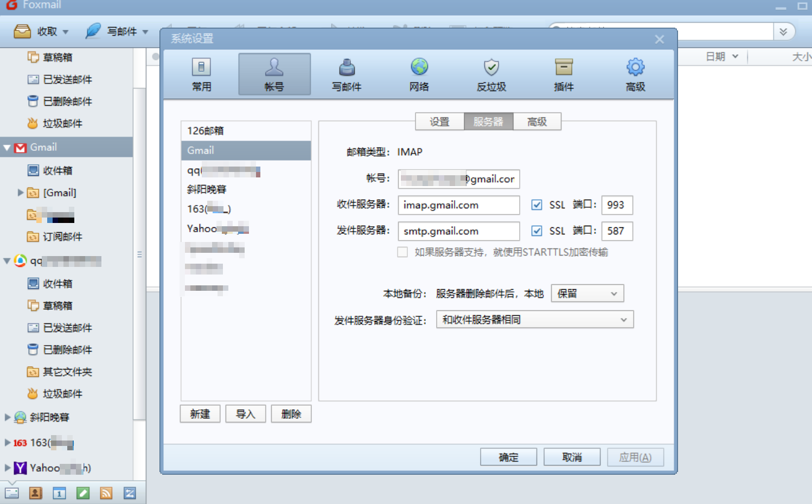The width and height of the screenshot is (812, 504).
Task: Expand the 斜阳晚春 account in sidebar
Action: (x=8, y=417)
